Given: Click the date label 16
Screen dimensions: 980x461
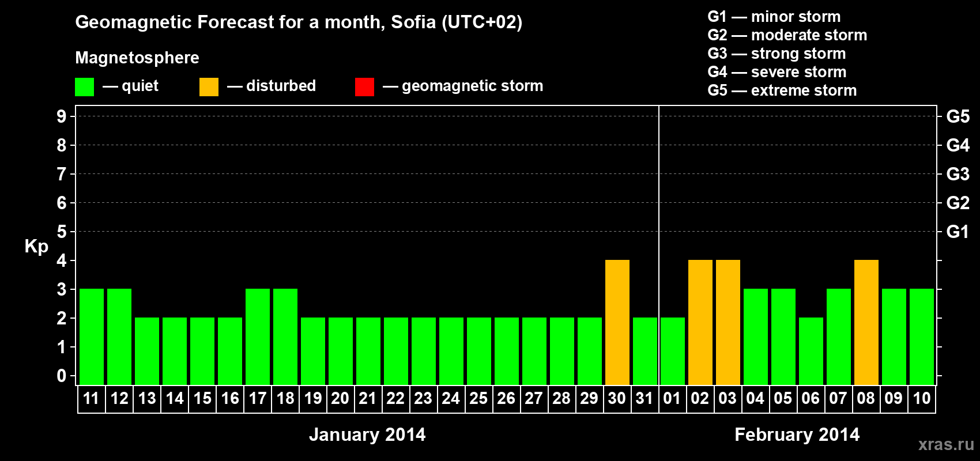Looking at the screenshot, I should (229, 398).
